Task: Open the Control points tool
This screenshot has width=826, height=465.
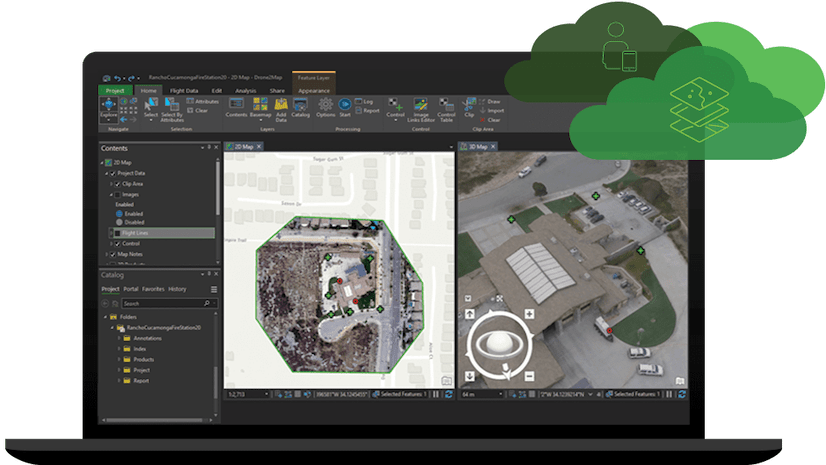Action: click(x=395, y=109)
